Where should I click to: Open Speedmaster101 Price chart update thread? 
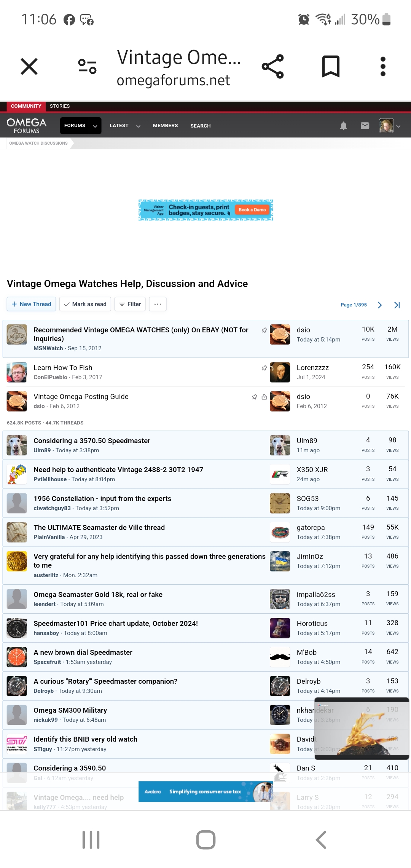[116, 623]
